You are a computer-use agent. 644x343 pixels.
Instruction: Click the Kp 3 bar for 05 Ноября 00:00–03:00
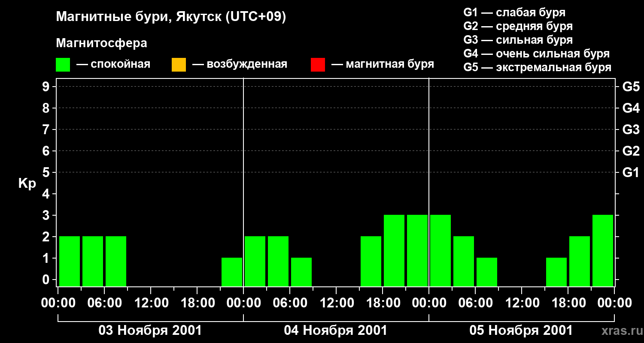click(x=440, y=250)
